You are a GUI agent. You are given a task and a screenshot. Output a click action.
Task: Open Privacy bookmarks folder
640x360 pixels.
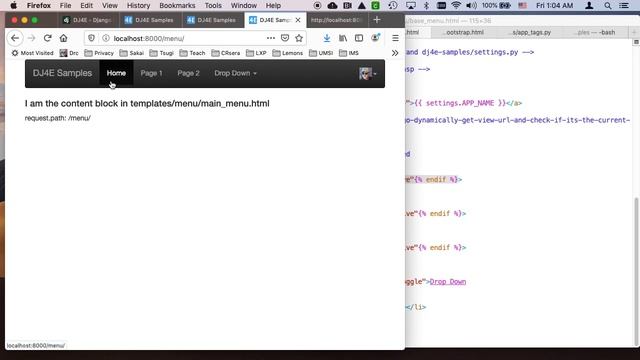[x=99, y=53]
